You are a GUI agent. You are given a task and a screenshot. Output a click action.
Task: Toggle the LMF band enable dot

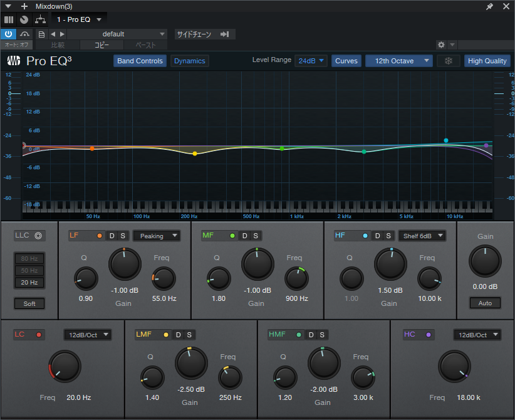click(x=166, y=335)
